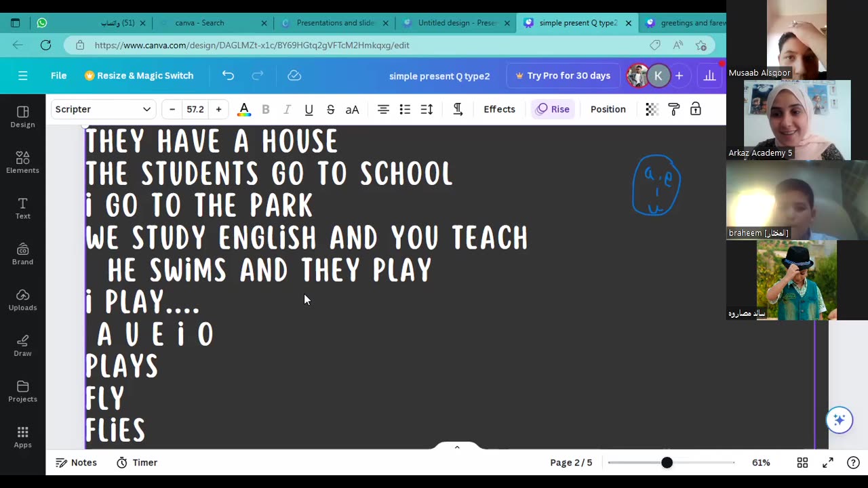Toggle strikethrough formatting
Image resolution: width=868 pixels, height=488 pixels.
(x=330, y=109)
